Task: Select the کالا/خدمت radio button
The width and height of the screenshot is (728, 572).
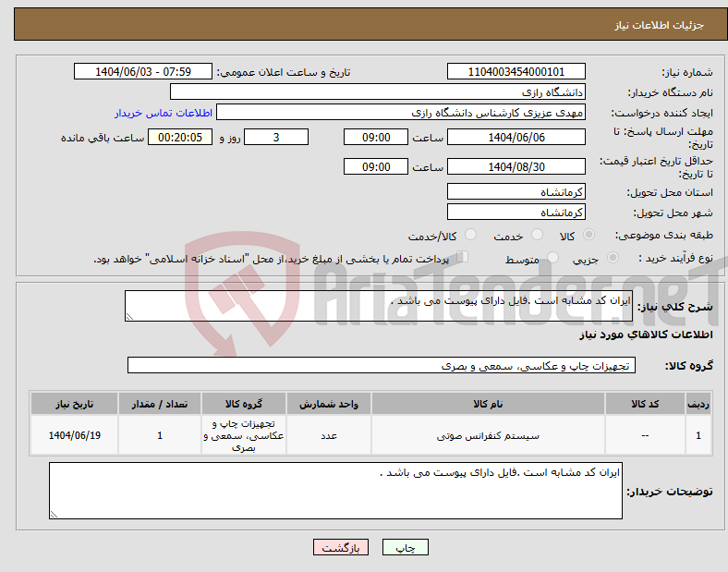Action: click(x=471, y=235)
